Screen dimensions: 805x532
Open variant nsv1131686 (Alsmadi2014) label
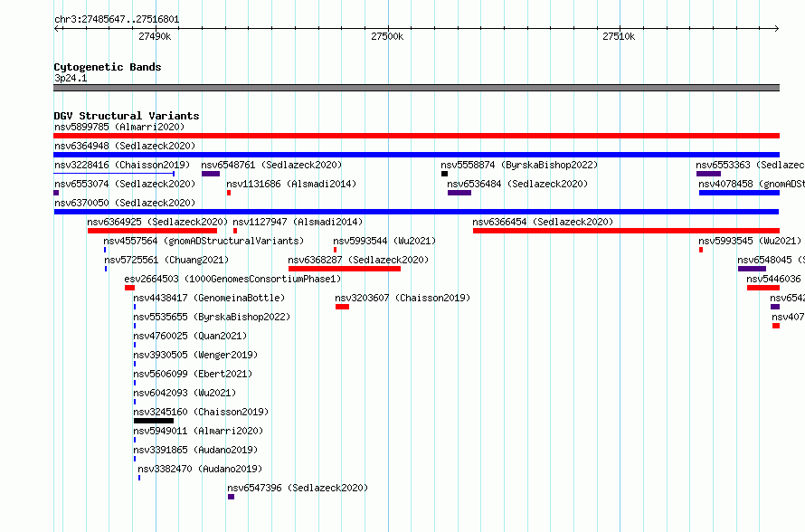291,184
